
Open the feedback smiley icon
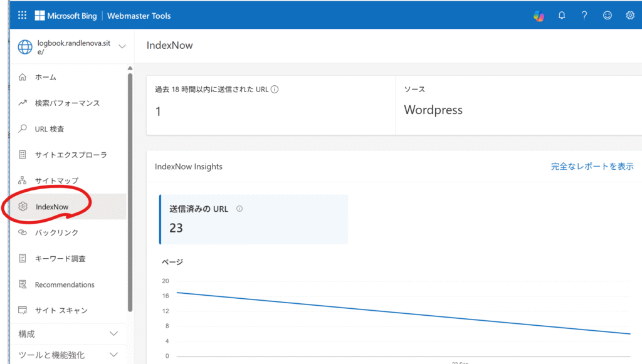pos(607,16)
